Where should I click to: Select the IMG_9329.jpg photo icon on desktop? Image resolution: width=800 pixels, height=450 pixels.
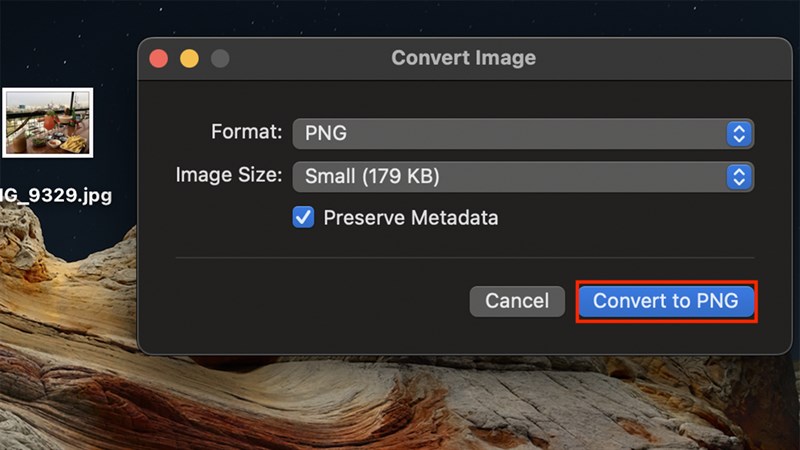[47, 123]
